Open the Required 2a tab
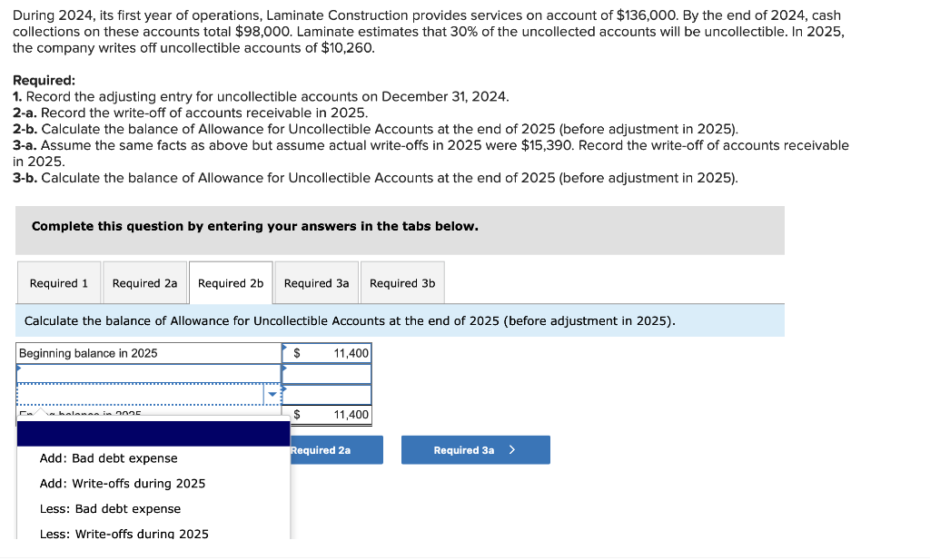Image resolution: width=930 pixels, height=560 pixels. 144,282
